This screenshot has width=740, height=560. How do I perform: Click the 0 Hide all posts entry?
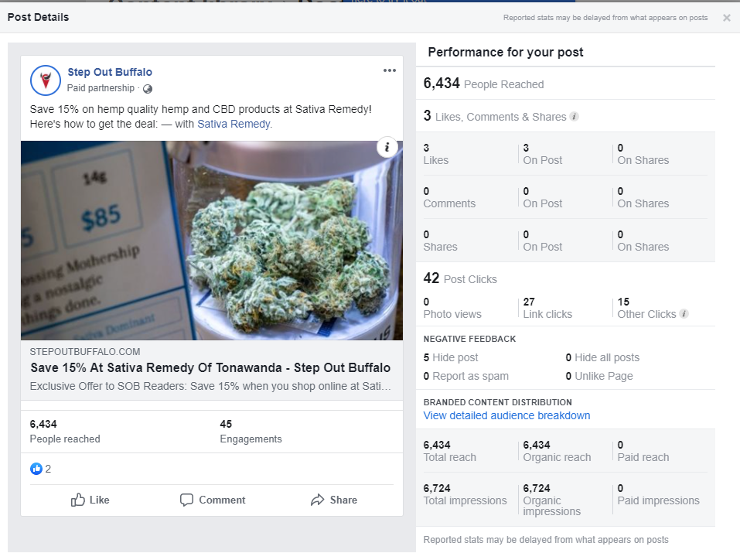602,357
